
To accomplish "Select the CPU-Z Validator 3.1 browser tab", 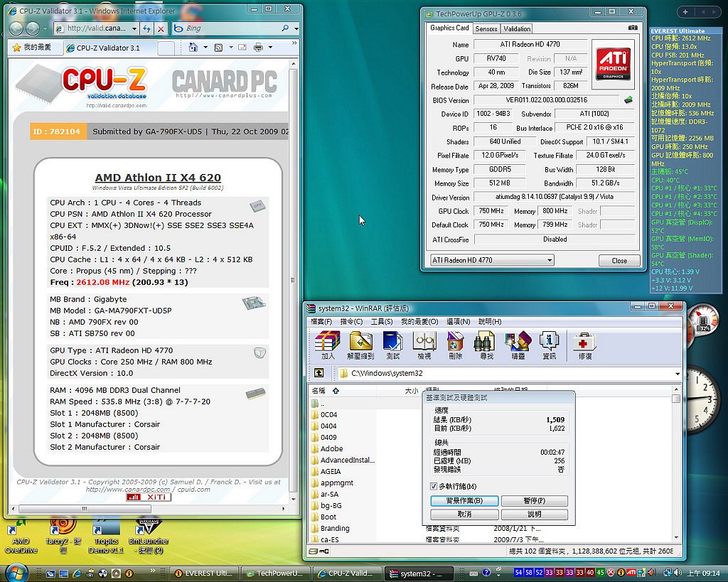I will point(110,48).
